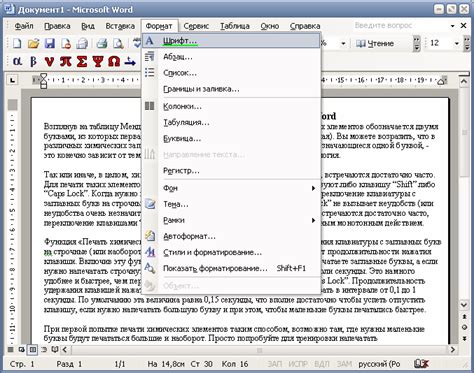
Task: Toggle ЗАМ overtype mode in status bar
Action: coord(344,364)
